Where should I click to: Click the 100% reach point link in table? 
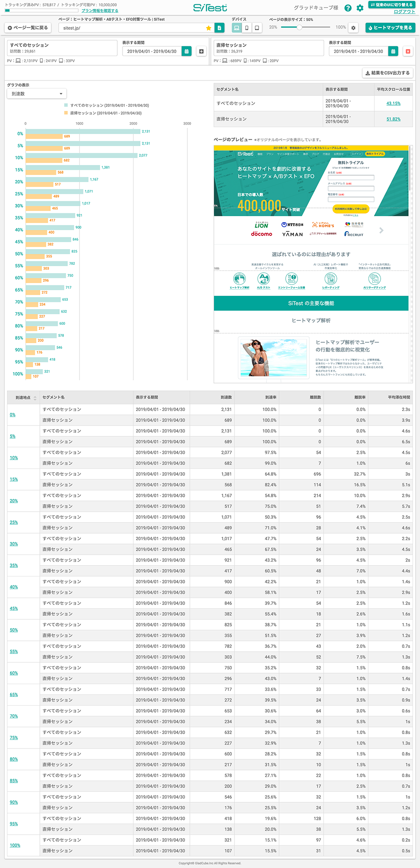coord(15,845)
